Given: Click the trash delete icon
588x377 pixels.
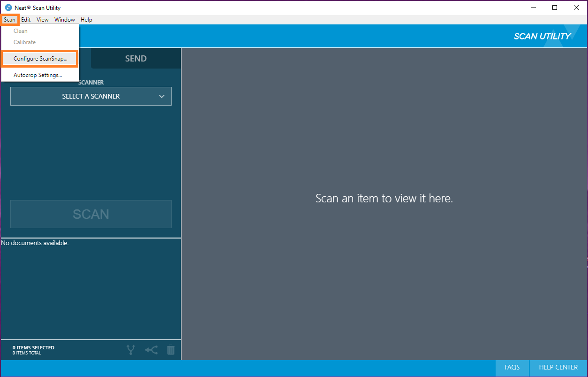Looking at the screenshot, I should pos(171,350).
